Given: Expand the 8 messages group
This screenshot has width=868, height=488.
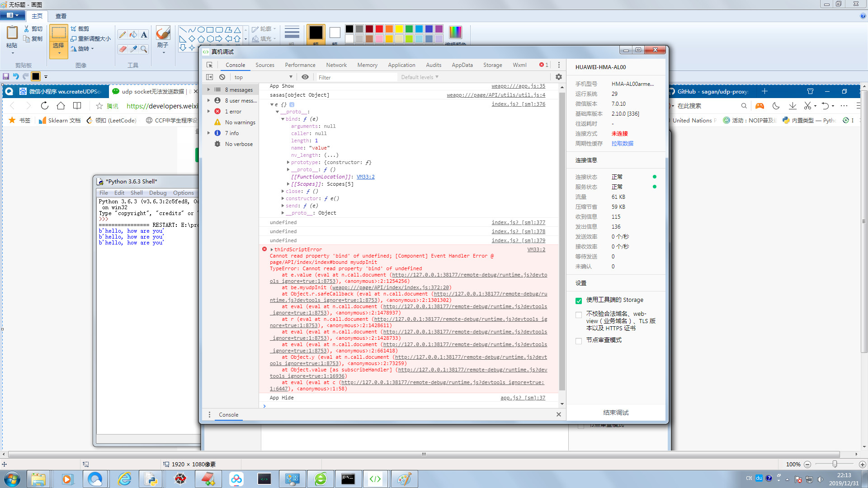Looking at the screenshot, I should pyautogui.click(x=208, y=90).
